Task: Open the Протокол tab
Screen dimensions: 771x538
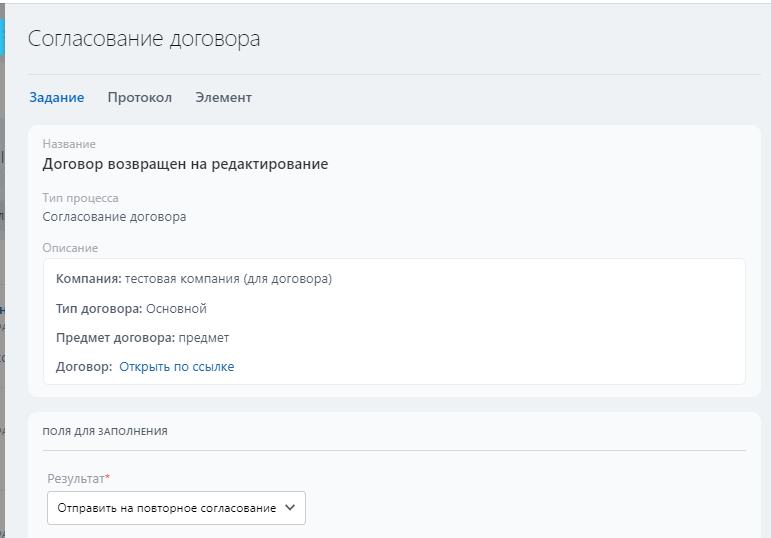Action: [140, 97]
